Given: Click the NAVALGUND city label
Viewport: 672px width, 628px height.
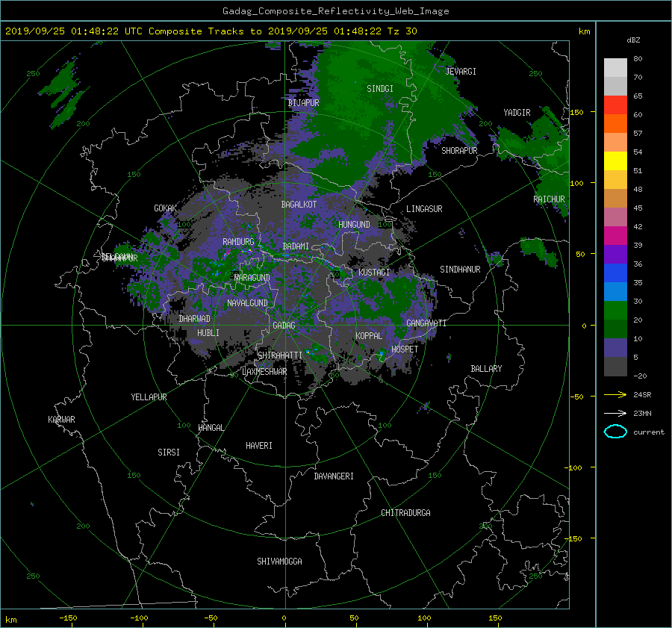Looking at the screenshot, I should point(247,303).
